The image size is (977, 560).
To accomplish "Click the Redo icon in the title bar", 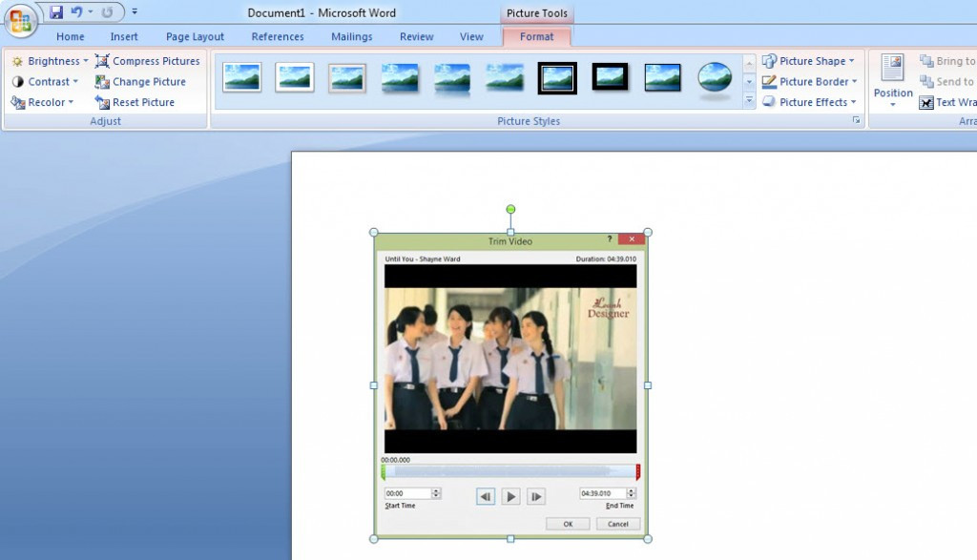I will [107, 11].
